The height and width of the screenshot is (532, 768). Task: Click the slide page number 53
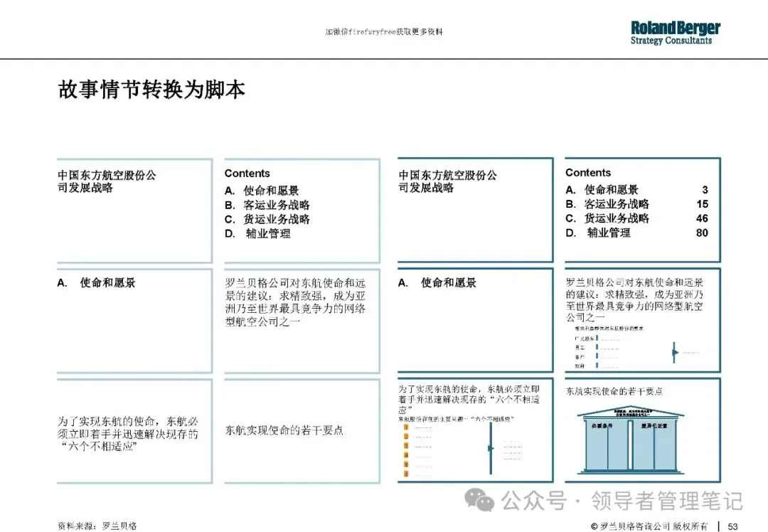tap(732, 526)
